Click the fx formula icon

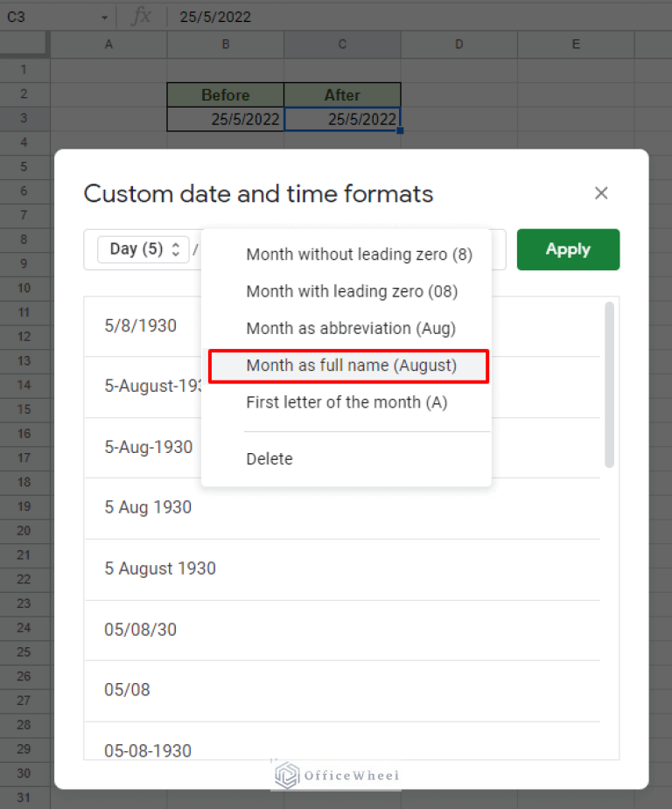(143, 16)
